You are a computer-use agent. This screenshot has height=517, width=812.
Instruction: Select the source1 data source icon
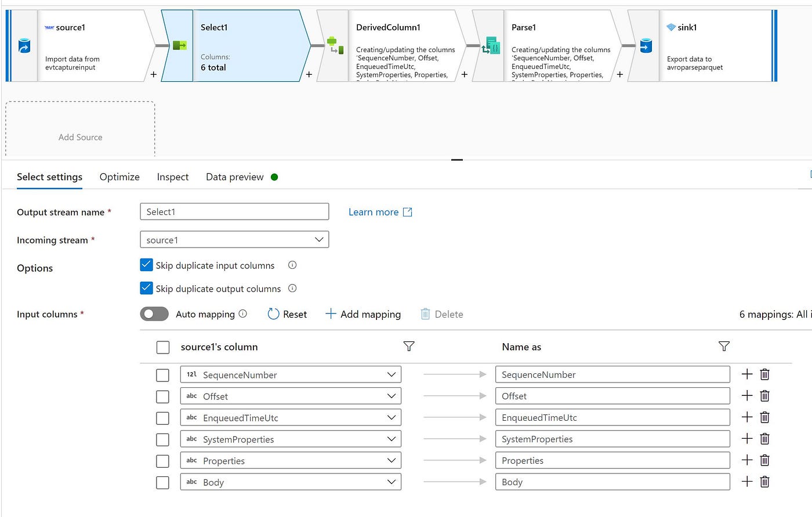[24, 46]
